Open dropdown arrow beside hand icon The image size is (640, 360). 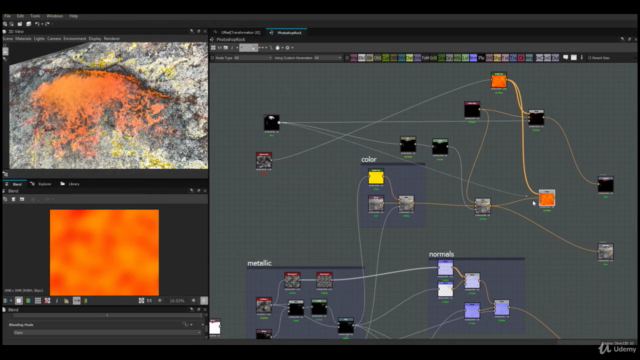pos(282,48)
